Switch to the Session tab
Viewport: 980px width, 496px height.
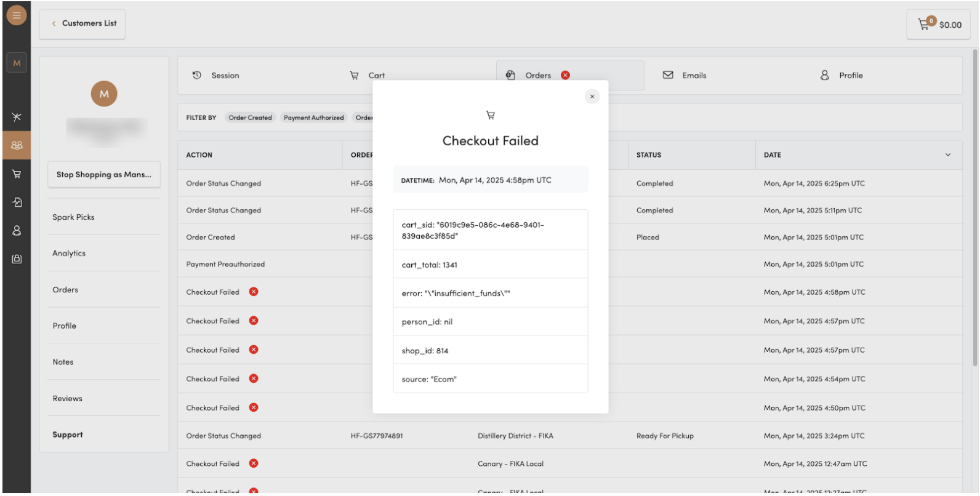[x=216, y=76]
